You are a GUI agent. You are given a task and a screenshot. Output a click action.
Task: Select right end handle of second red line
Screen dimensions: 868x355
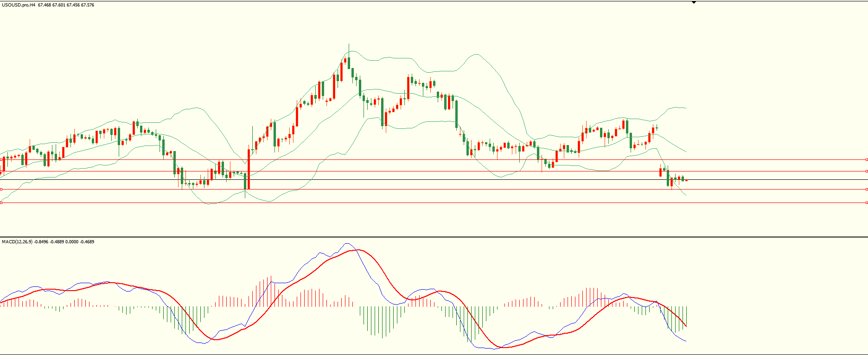pos(867,171)
